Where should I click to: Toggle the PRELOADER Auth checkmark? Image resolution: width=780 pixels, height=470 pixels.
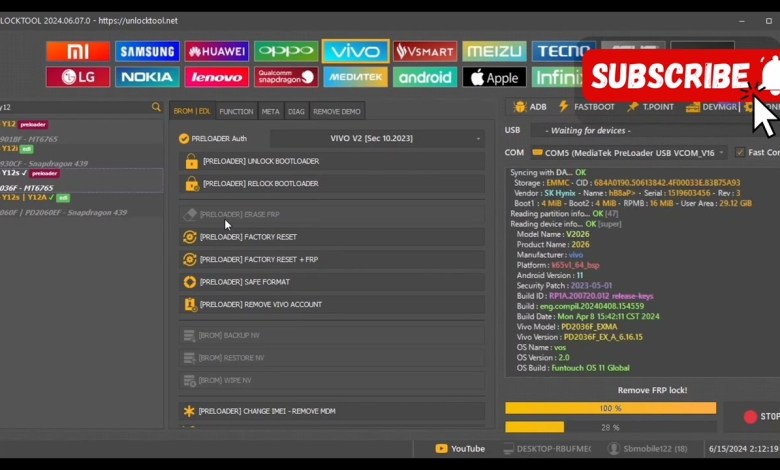[x=184, y=138]
